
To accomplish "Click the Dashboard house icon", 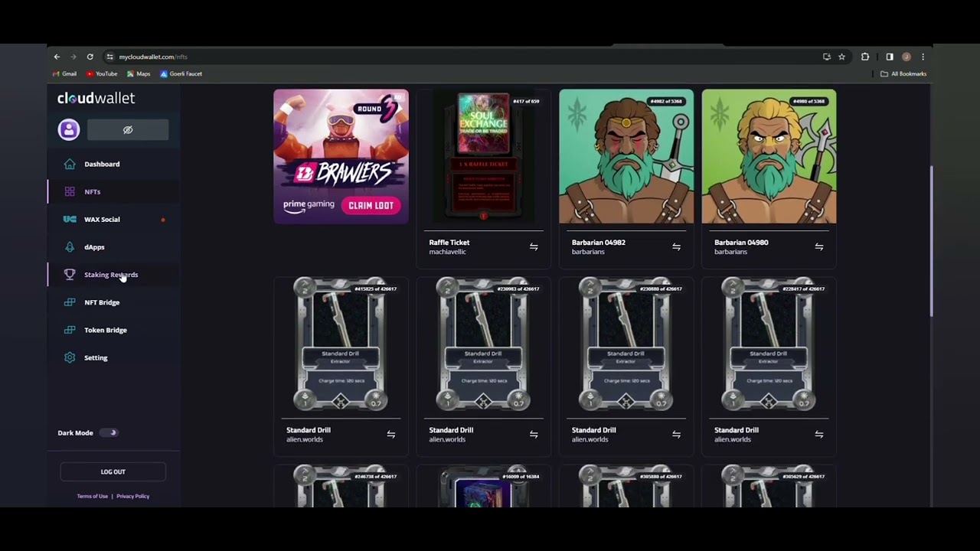I will (70, 164).
